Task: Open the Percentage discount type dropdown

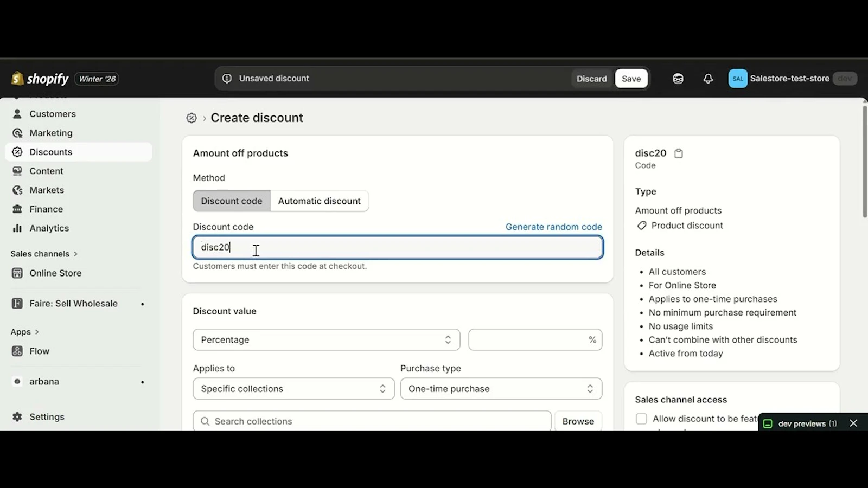Action: tap(327, 340)
